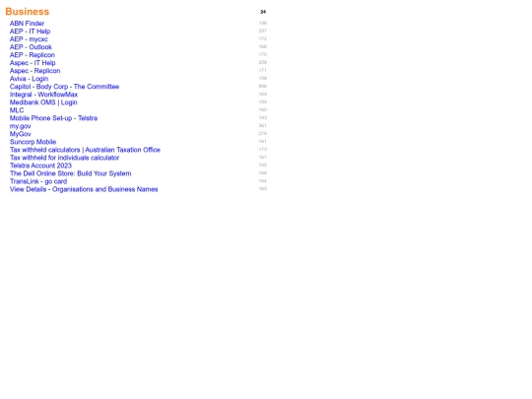This screenshot has height=399, width=532.
Task: Follow the AEP - mycxc link
Action: click(29, 39)
